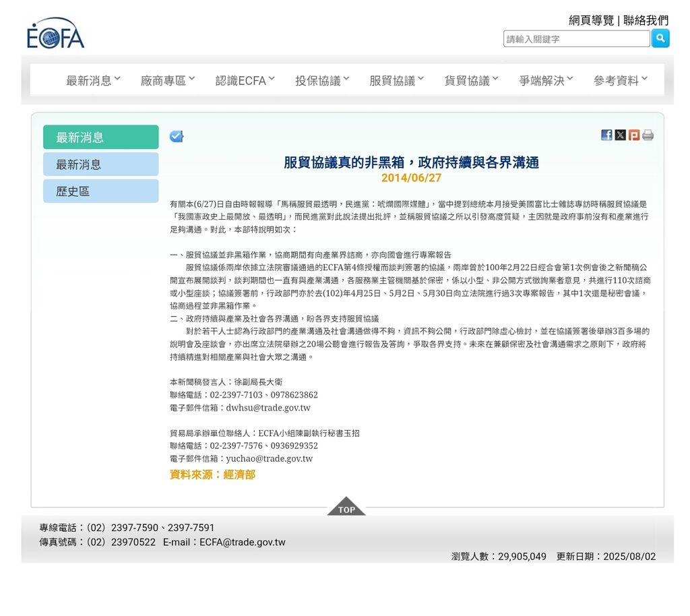Share the article on Facebook
The height and width of the screenshot is (616, 690).
coord(606,135)
